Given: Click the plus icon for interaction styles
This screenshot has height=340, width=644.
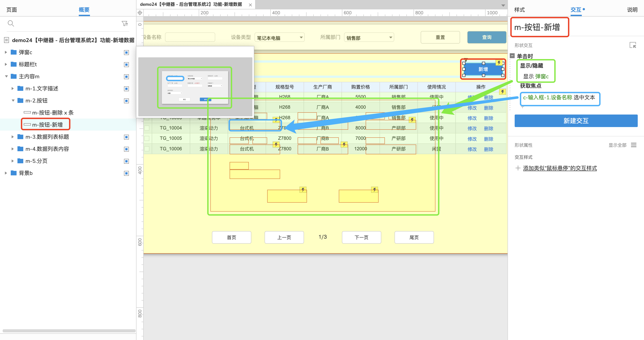Looking at the screenshot, I should 518,168.
